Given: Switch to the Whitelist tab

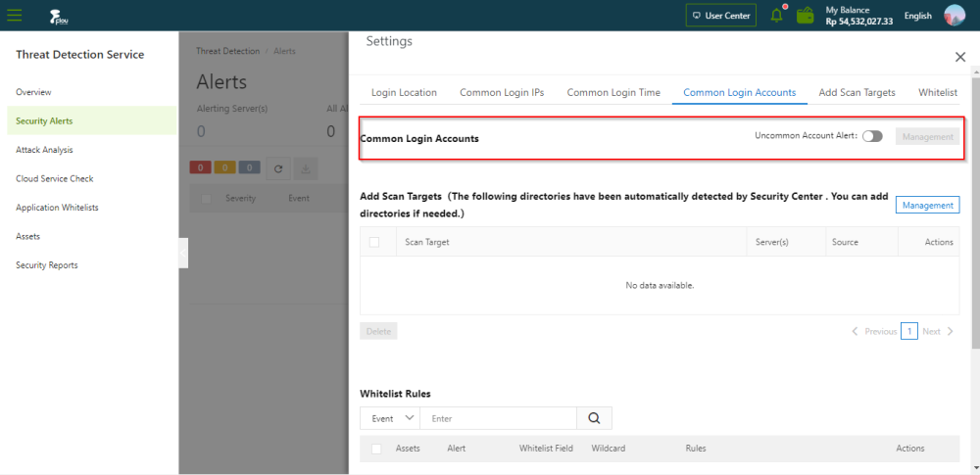Looking at the screenshot, I should [x=938, y=92].
